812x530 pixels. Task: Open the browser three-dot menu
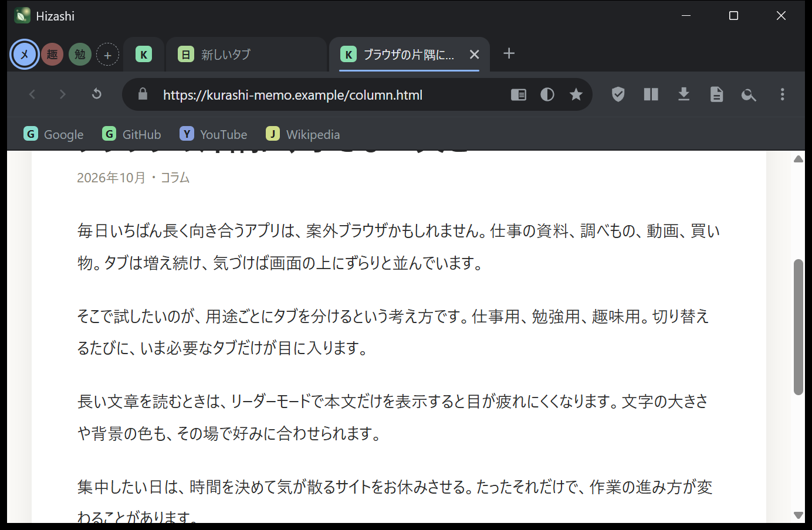tap(783, 94)
